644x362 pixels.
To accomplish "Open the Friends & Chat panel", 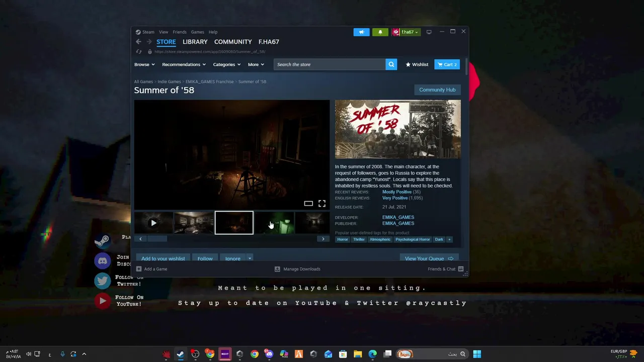I will click(x=445, y=269).
